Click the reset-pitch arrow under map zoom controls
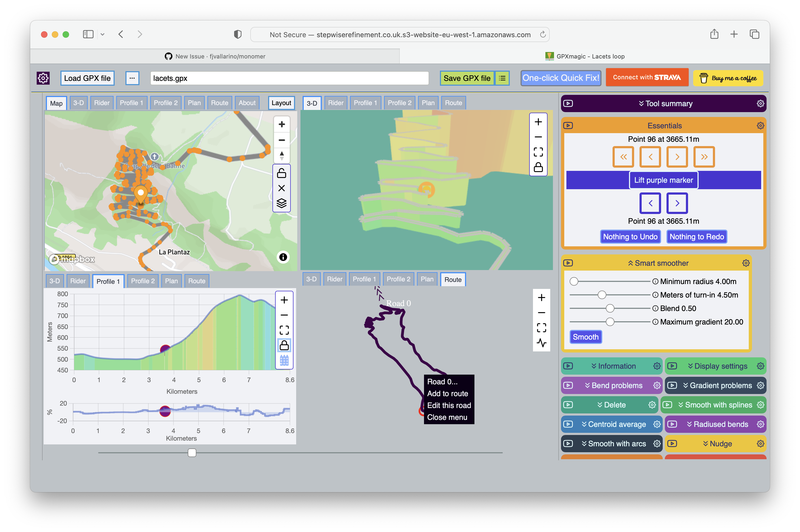The height and width of the screenshot is (532, 800). (282, 155)
